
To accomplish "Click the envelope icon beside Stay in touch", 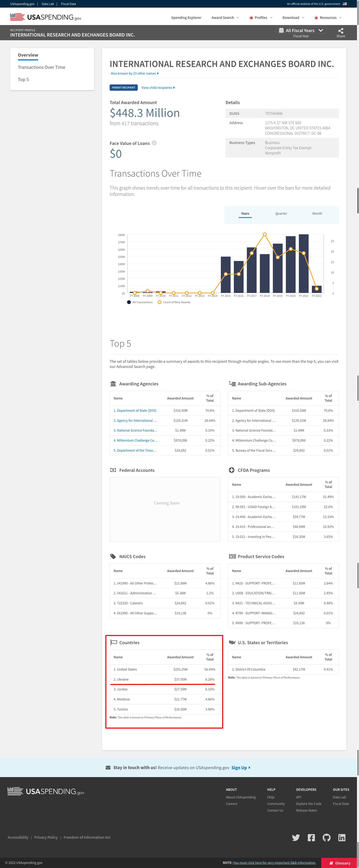I will coord(108,767).
